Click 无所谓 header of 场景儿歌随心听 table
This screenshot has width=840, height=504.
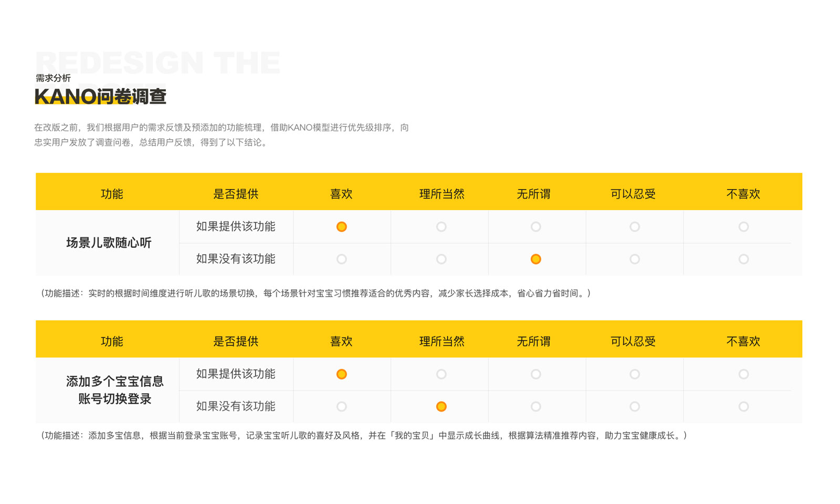click(533, 194)
